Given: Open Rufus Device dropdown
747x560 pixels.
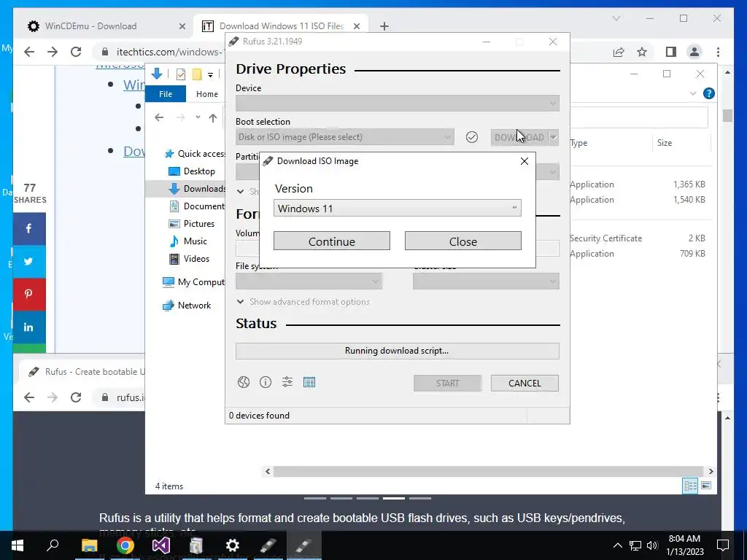Looking at the screenshot, I should pos(398,103).
